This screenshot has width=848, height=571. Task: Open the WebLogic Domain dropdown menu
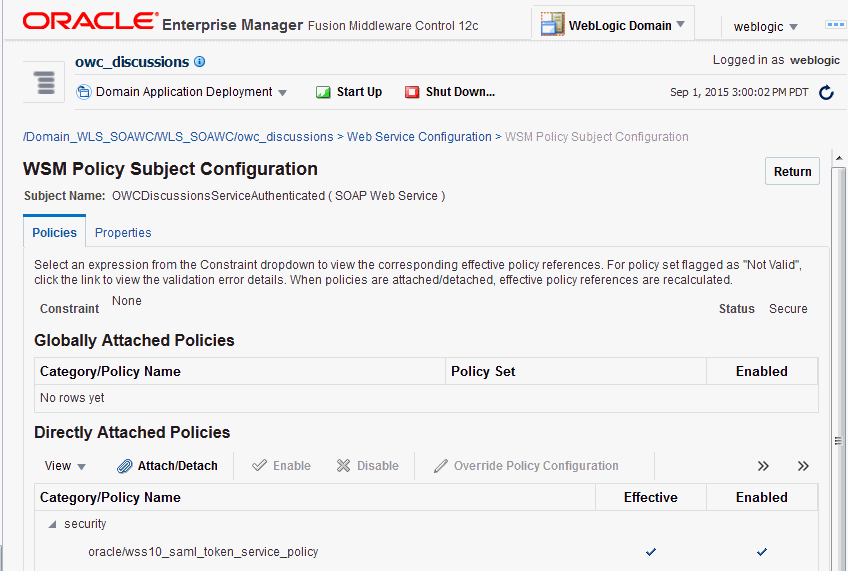tap(613, 25)
